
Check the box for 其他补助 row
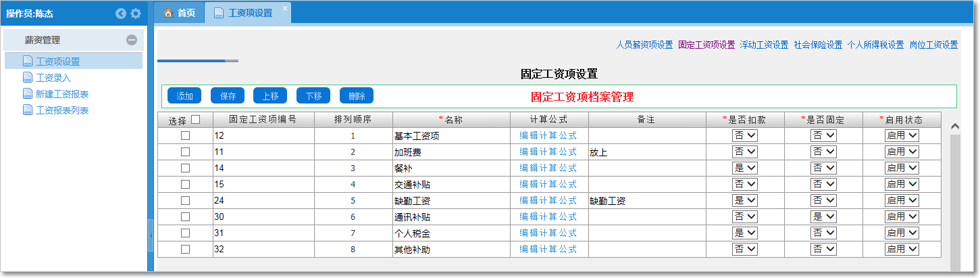pyautogui.click(x=185, y=250)
